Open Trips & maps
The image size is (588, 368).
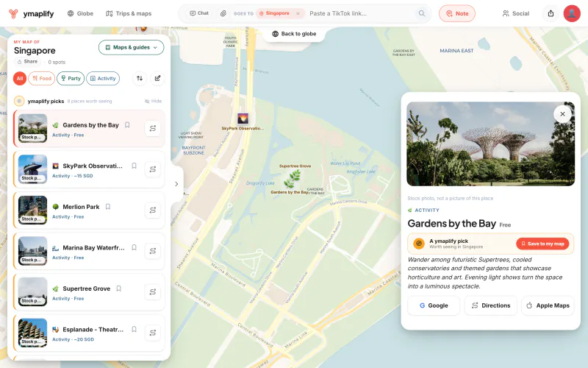(129, 13)
